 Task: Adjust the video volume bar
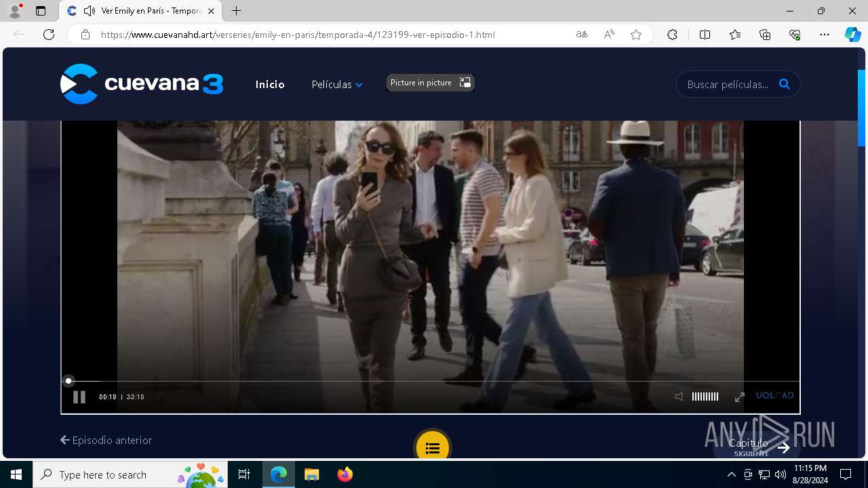(705, 396)
